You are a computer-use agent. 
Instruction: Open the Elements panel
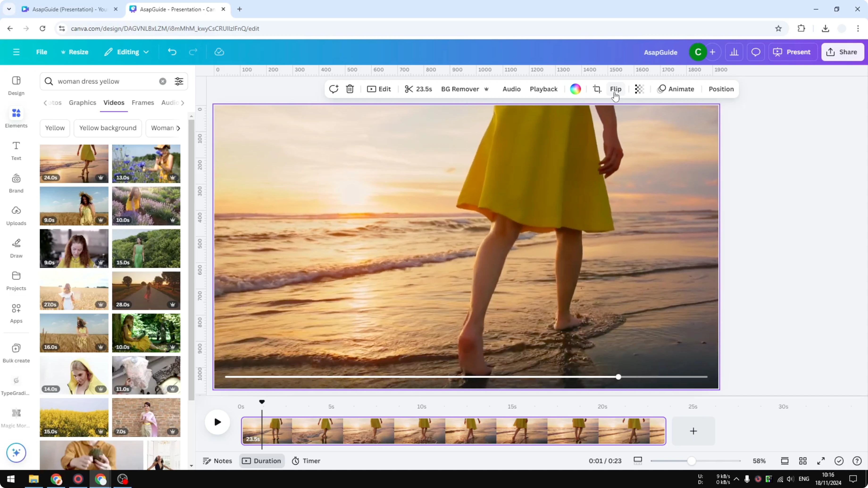pos(16,117)
